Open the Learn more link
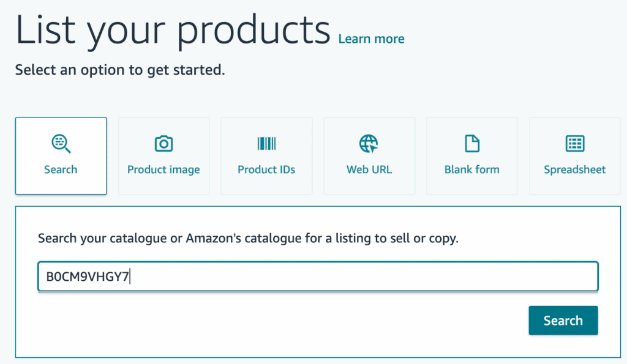Viewport: 627px width, 364px height. point(371,39)
